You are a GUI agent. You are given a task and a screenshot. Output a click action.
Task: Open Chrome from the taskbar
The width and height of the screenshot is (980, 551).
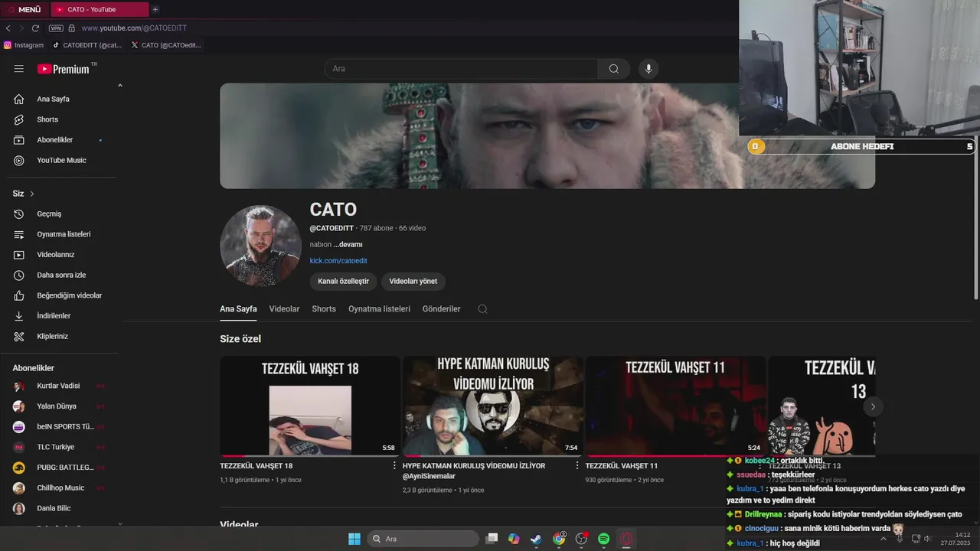coord(560,539)
